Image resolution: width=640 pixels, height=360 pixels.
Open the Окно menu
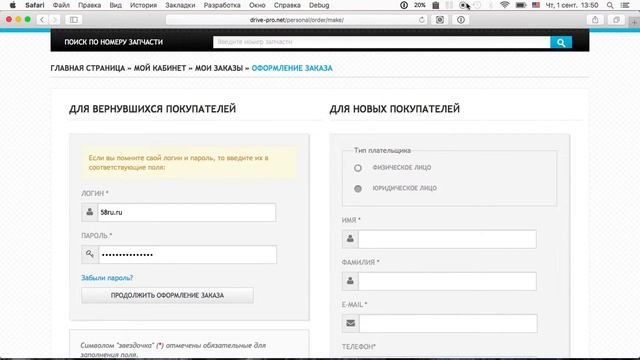click(257, 5)
